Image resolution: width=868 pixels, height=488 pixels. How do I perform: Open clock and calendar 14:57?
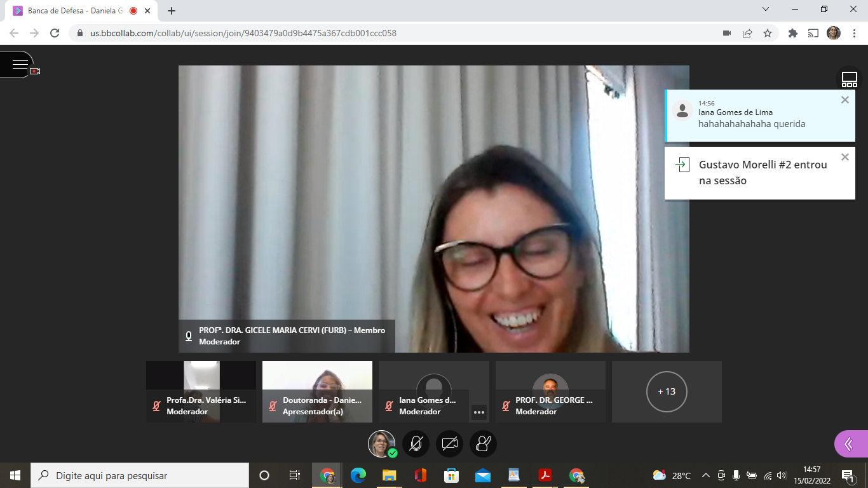812,475
